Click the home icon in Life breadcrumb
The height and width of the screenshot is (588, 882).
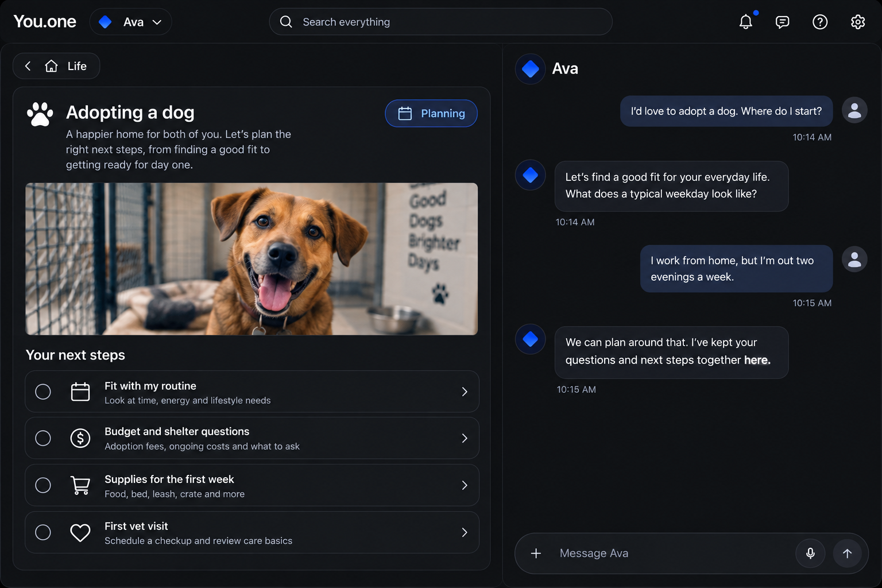click(x=52, y=66)
